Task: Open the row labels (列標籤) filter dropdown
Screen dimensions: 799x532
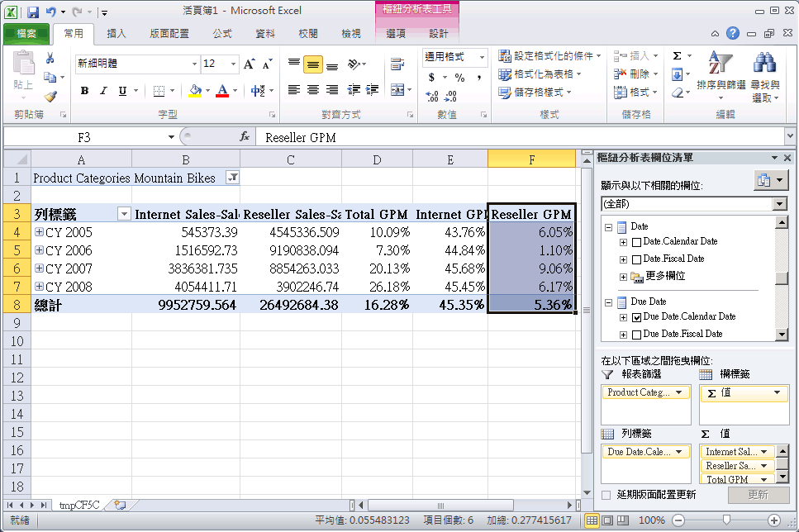Action: [124, 214]
